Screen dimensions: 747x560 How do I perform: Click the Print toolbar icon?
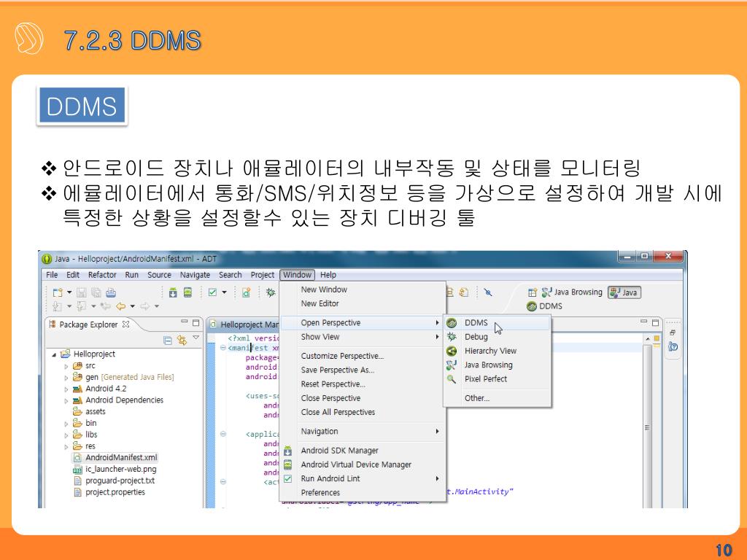[x=111, y=292]
